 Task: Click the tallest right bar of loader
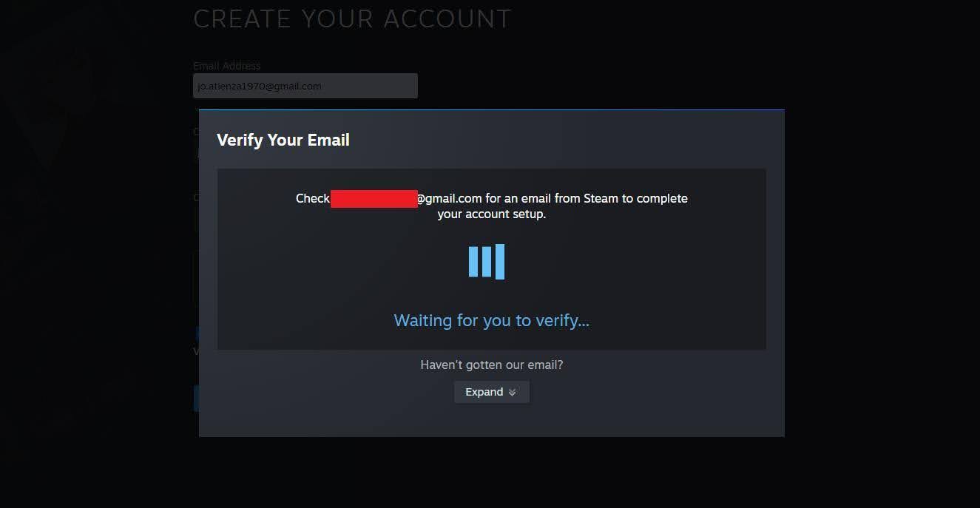pos(500,262)
